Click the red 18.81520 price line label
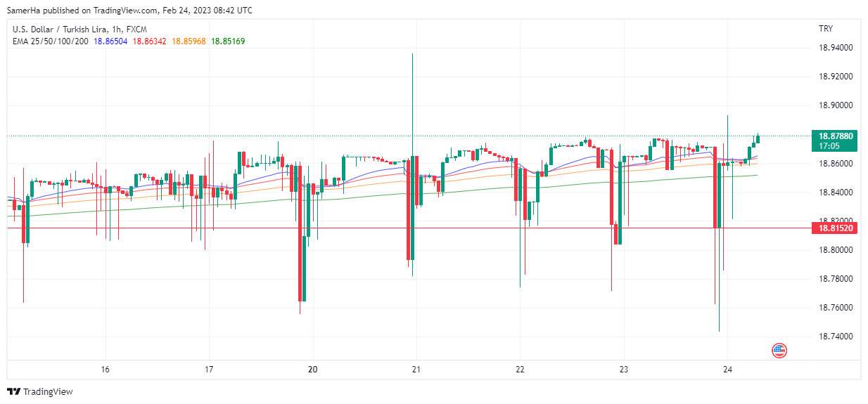868x404 pixels. coord(832,228)
